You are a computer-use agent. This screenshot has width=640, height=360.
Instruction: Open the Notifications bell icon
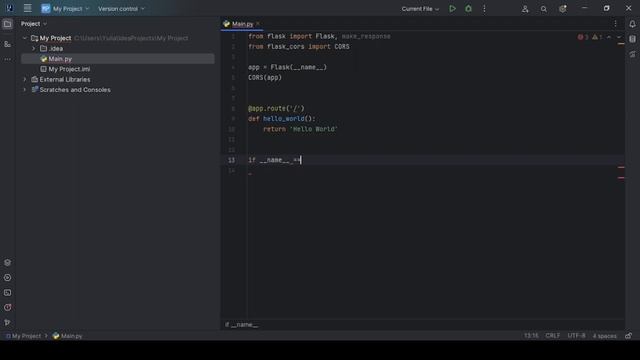point(632,24)
